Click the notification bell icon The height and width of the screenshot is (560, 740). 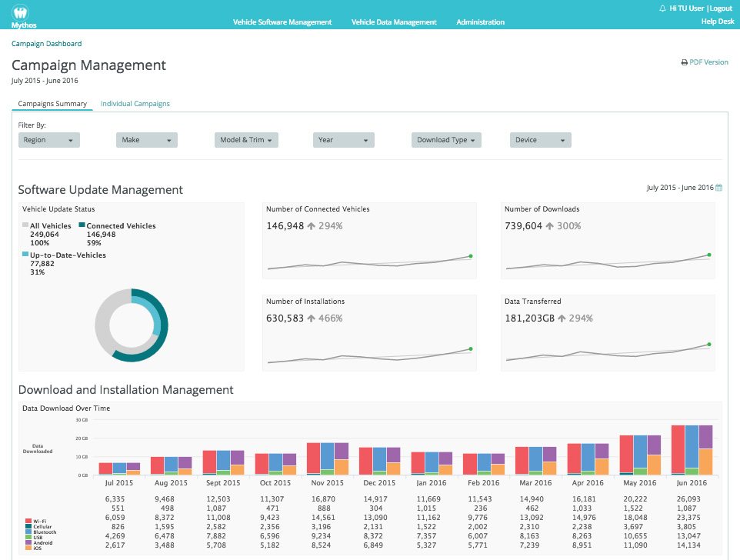[x=662, y=8]
